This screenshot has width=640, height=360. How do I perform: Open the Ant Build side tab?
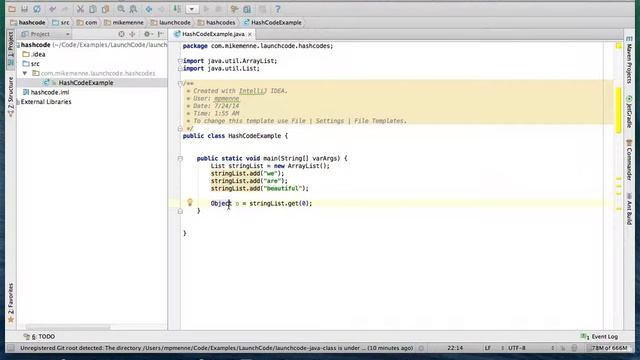[629, 209]
